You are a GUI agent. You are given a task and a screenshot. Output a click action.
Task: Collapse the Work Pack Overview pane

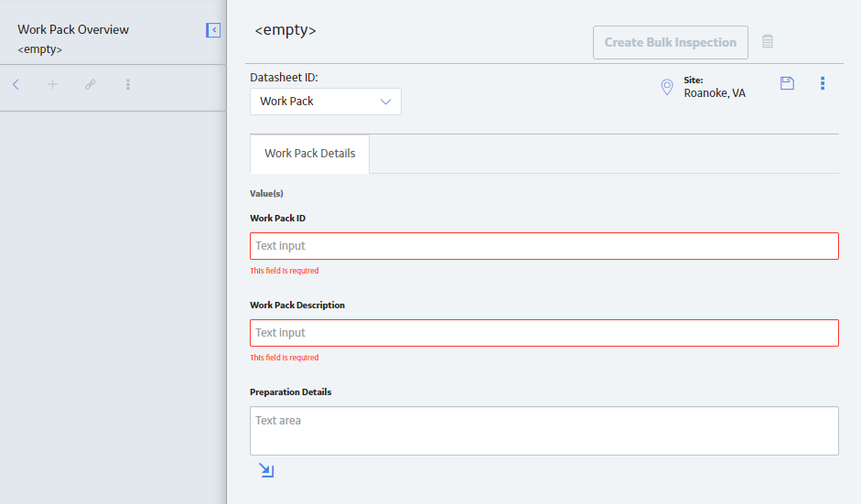(213, 30)
